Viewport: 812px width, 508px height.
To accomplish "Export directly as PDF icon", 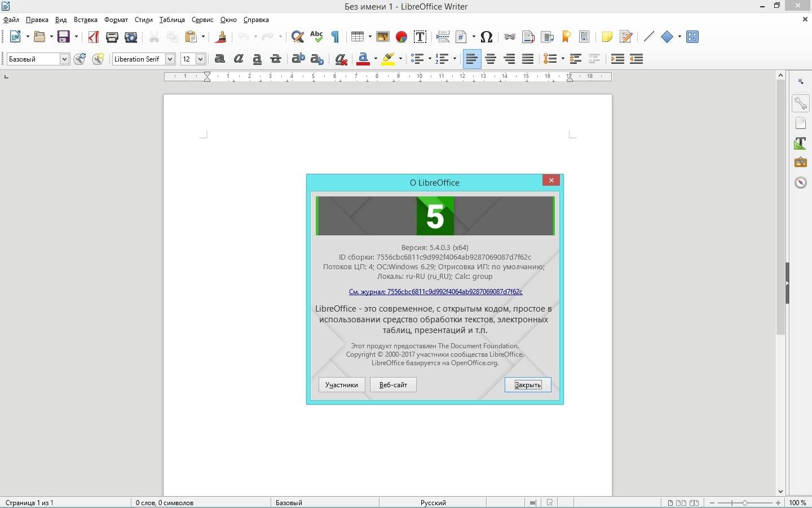I will click(94, 37).
